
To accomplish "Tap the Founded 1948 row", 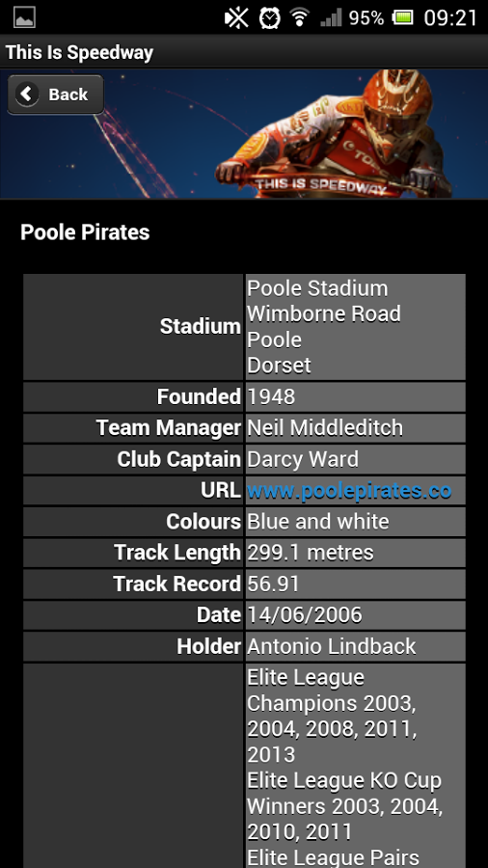I will (244, 397).
